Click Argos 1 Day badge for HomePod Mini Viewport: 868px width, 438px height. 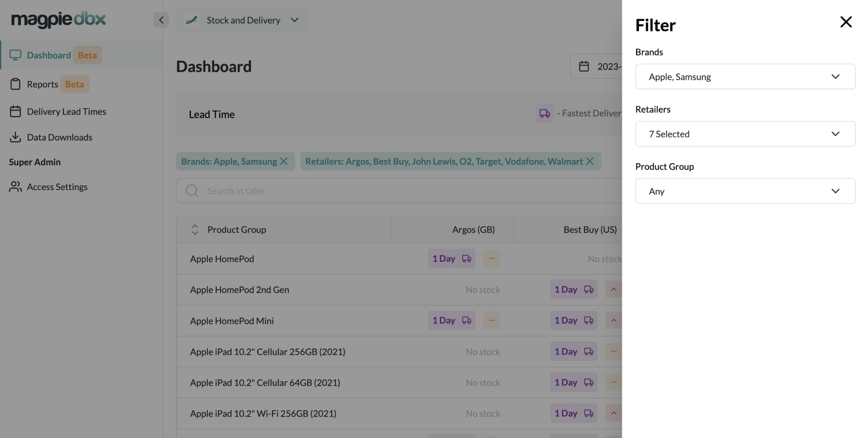coord(451,321)
